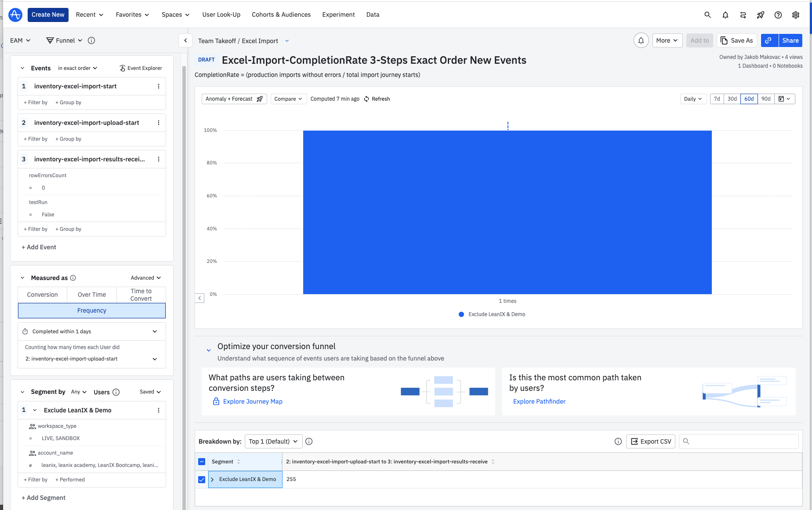
Task: Open the Explore Pathfinder link
Action: coord(539,401)
